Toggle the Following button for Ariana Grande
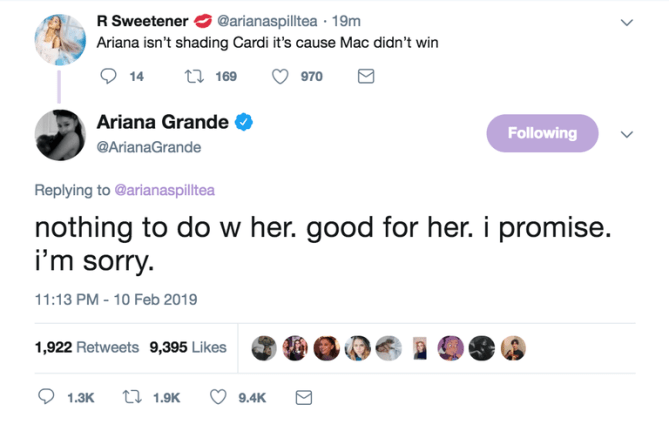This screenshot has width=669, height=431. [x=541, y=133]
